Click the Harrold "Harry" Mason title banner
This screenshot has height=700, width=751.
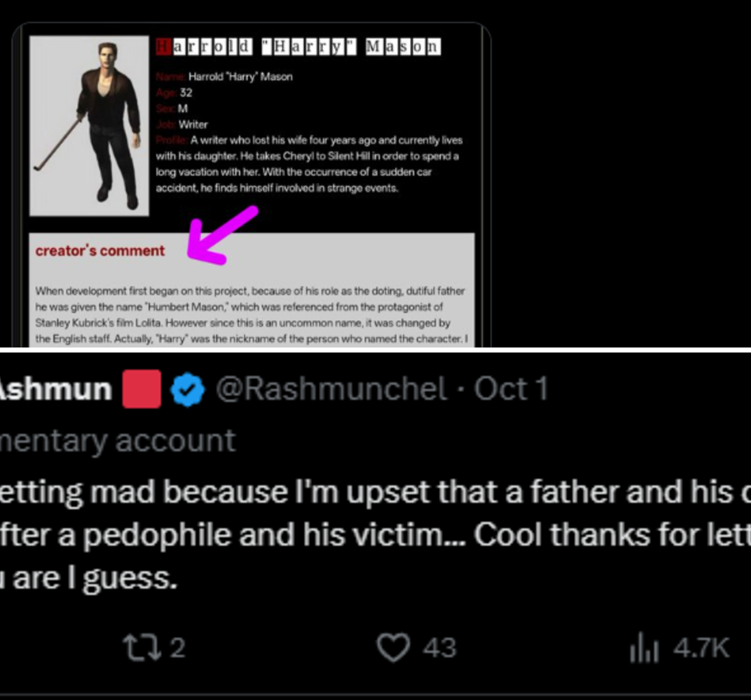[298, 47]
